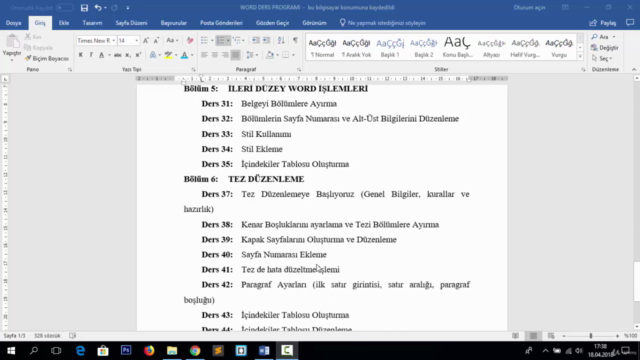Click the font color A swatch
Viewport: 640px width, 360px height.
(184, 55)
